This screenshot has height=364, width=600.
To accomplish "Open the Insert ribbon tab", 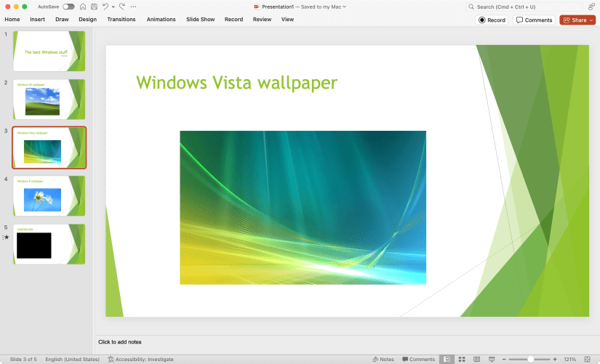I will click(x=38, y=19).
